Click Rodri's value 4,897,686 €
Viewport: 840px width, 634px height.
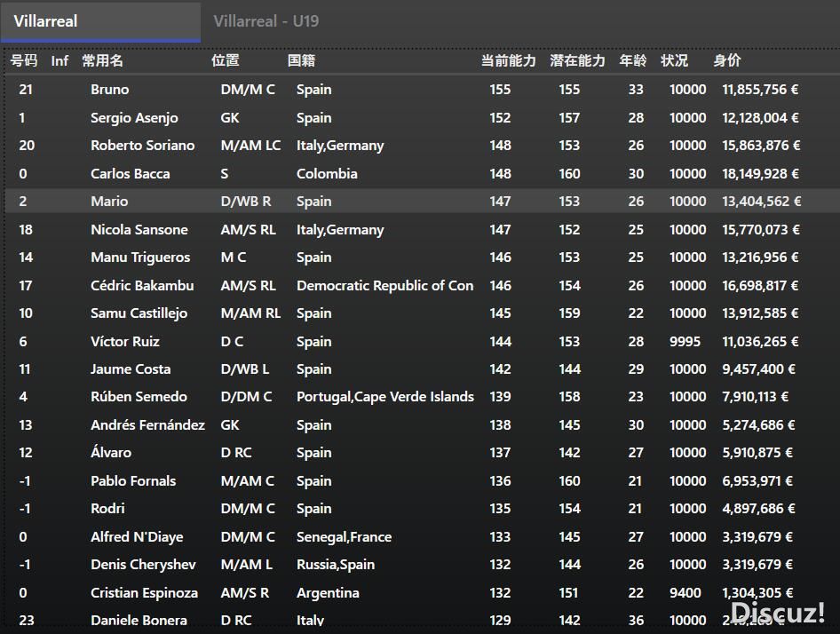pyautogui.click(x=758, y=509)
